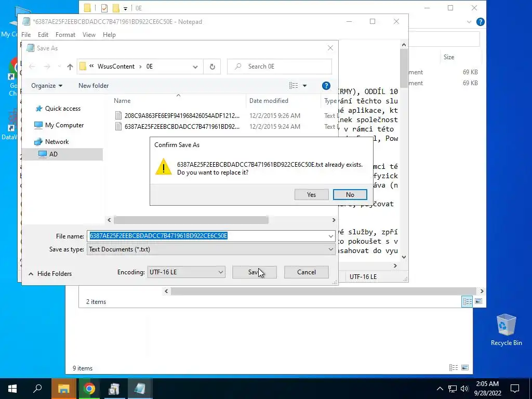Click the Search 0E field

tap(280, 66)
